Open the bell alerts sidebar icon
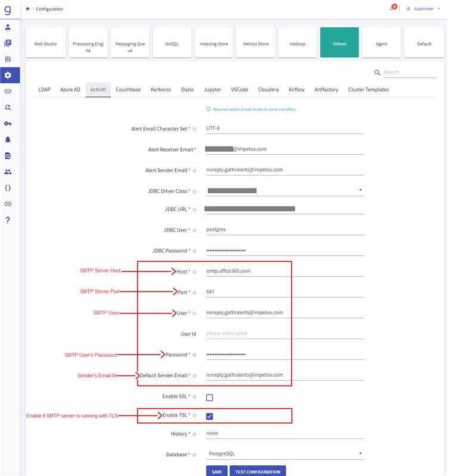The height and width of the screenshot is (476, 449). point(8,140)
